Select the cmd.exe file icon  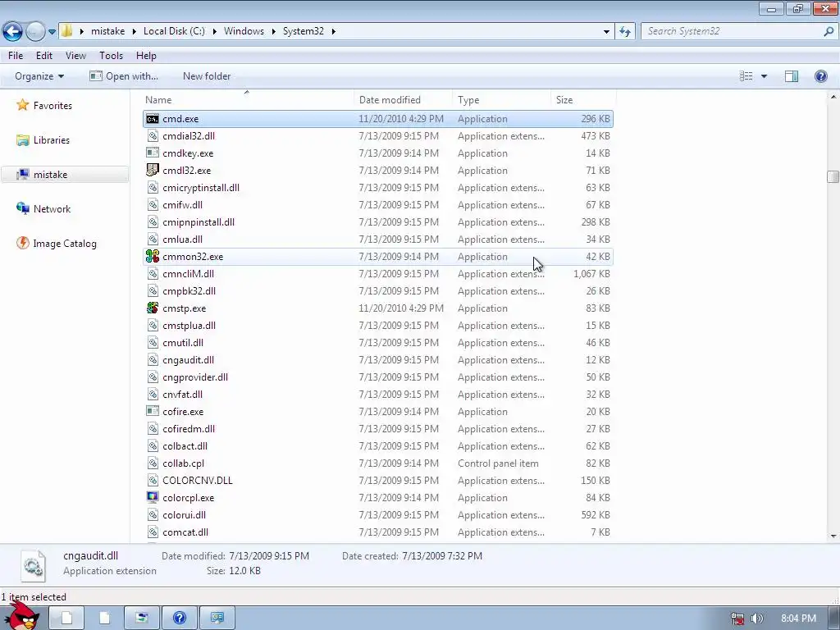(x=153, y=119)
